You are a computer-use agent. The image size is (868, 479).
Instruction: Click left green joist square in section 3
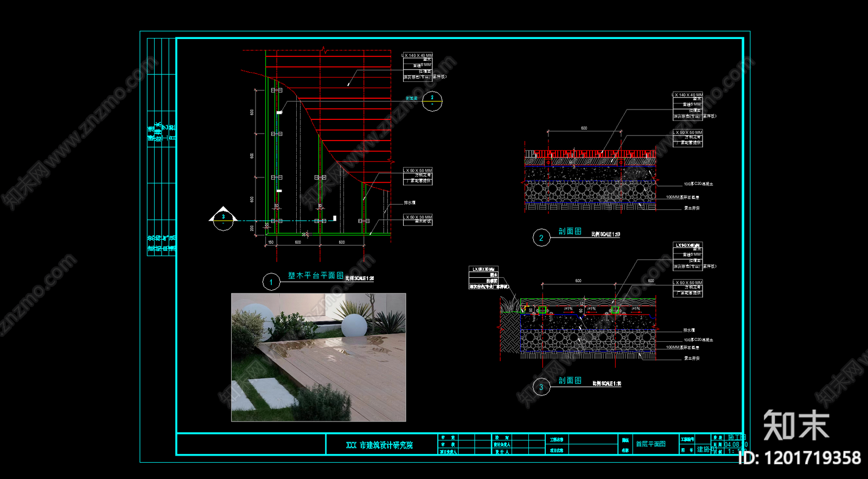542,310
